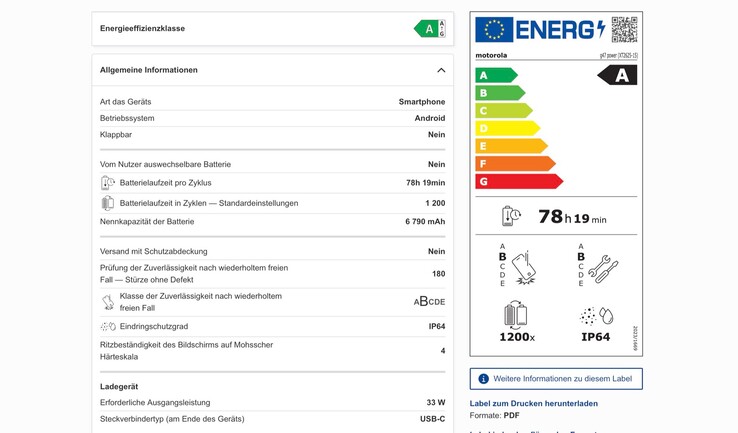Click battery endurance icon beside Batterielaufzeit pro Zyklus

point(107,183)
